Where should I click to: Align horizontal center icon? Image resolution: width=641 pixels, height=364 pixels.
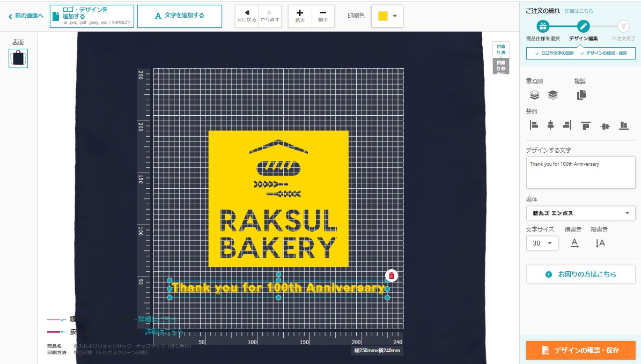tap(551, 125)
